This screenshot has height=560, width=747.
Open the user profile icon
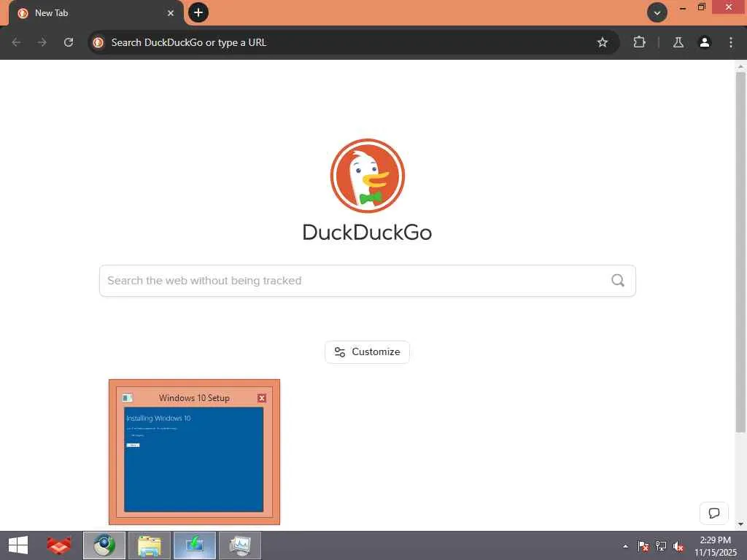pos(705,42)
